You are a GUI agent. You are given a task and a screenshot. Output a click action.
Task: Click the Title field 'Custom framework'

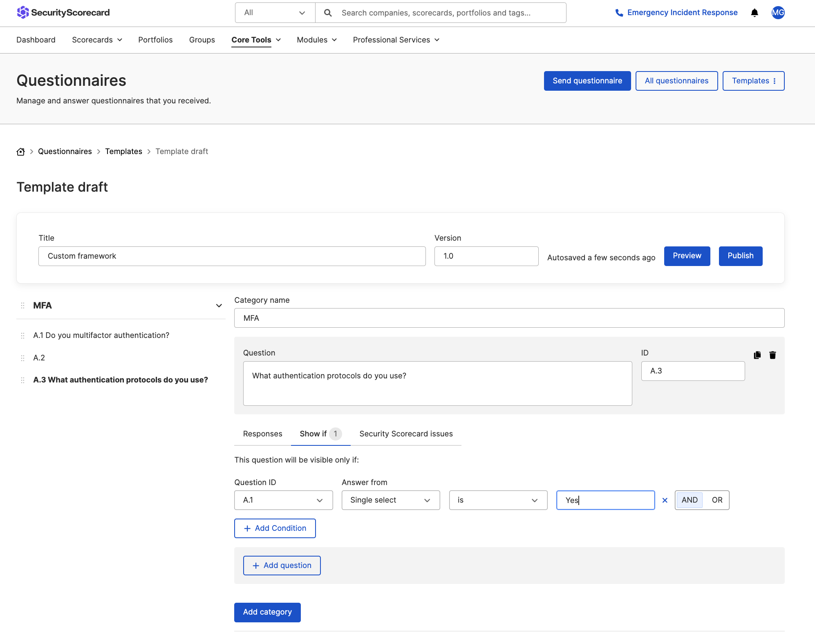tap(232, 256)
